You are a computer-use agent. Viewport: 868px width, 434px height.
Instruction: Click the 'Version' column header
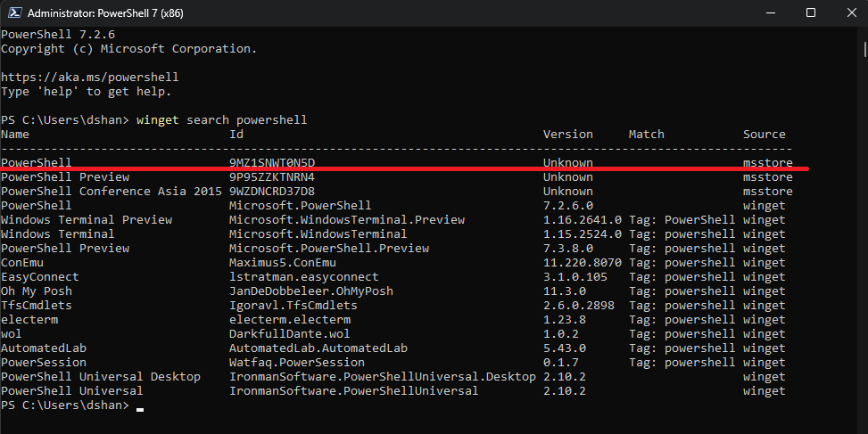pyautogui.click(x=568, y=135)
